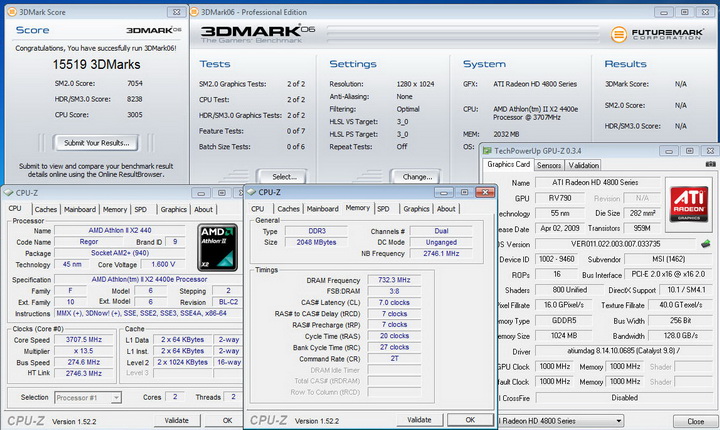Click CAS# Latency 7.0 clocks value
720x430 pixels.
[x=394, y=303]
